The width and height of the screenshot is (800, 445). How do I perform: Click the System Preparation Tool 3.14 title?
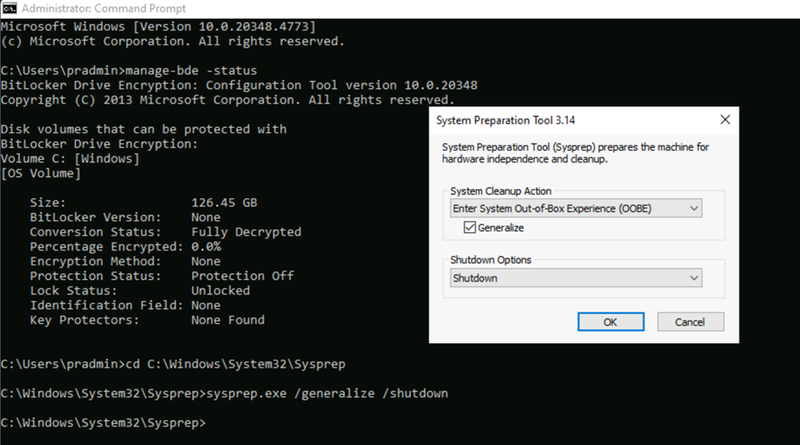[505, 120]
